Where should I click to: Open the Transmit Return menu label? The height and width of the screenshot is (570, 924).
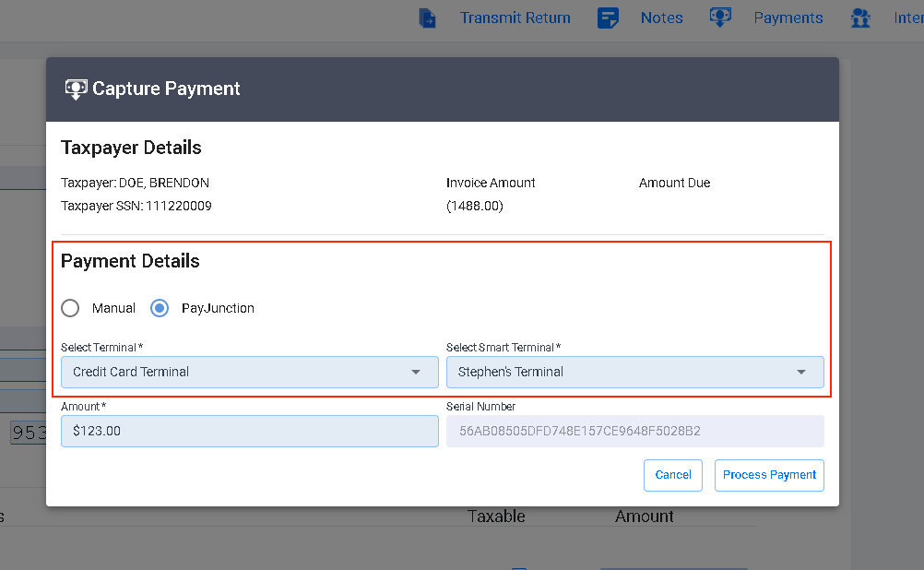[515, 18]
